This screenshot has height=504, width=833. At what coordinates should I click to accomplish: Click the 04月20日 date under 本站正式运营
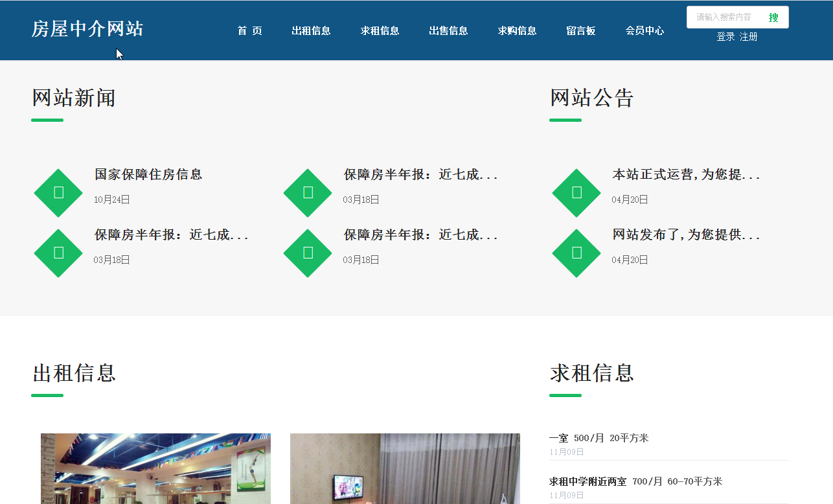[x=630, y=200]
